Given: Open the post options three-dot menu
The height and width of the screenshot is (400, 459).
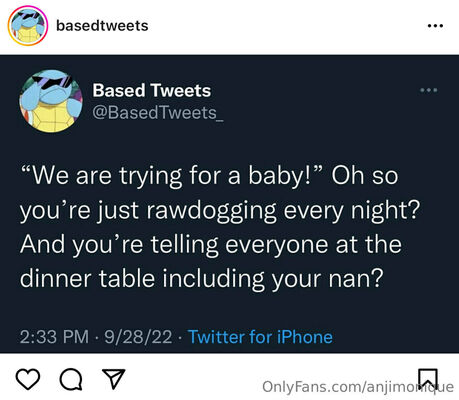Looking at the screenshot, I should pyautogui.click(x=435, y=26).
